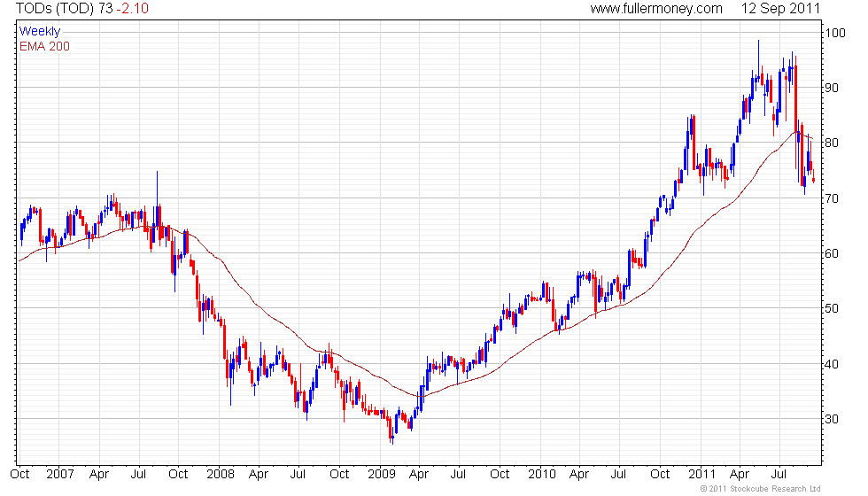The image size is (868, 496).
Task: Click the chart title 'TODs (TOD) 73'
Action: pos(64,8)
